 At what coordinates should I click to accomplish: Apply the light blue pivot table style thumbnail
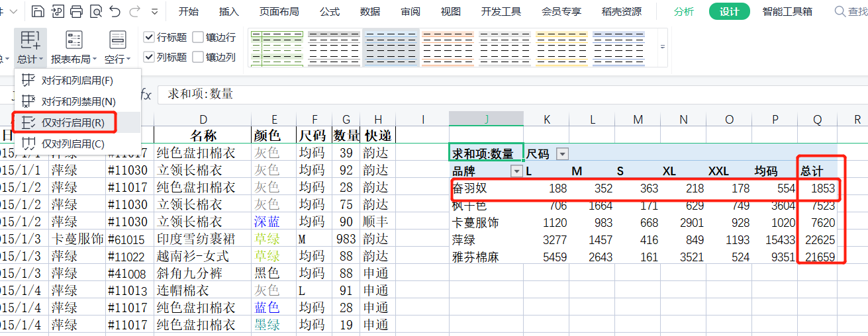(x=391, y=48)
